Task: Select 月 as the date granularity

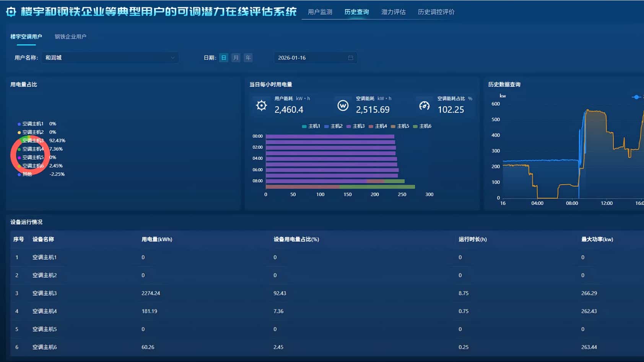Action: (236, 57)
